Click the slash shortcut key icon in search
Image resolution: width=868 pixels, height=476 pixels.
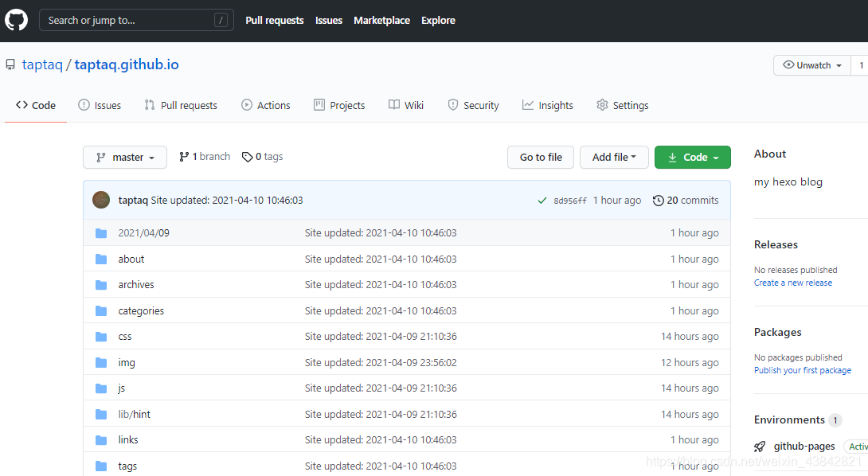[221, 21]
